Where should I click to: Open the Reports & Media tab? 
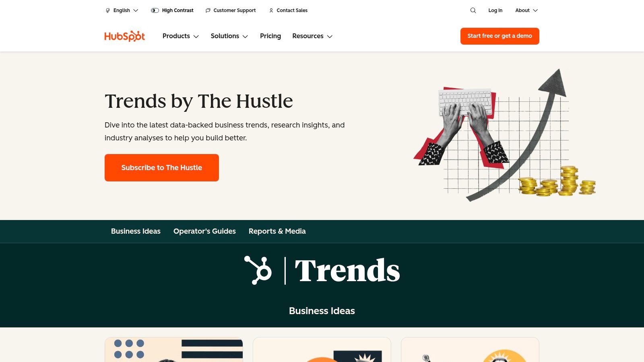click(277, 231)
